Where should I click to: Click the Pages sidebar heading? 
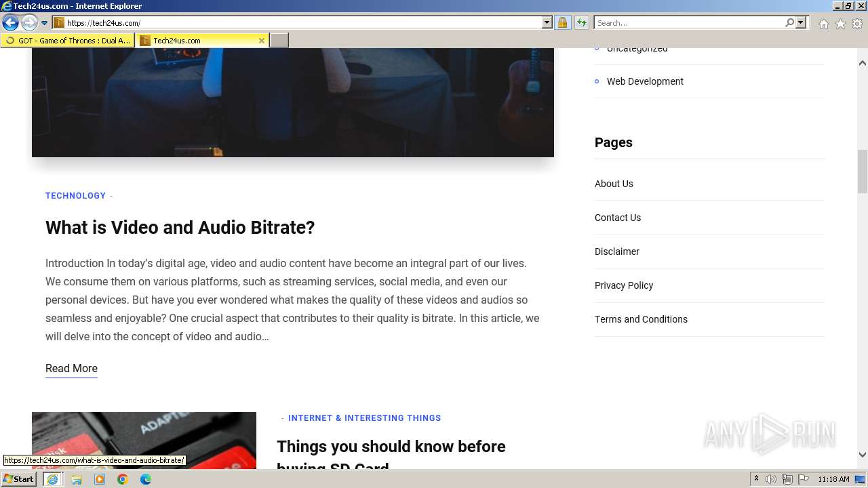[614, 142]
